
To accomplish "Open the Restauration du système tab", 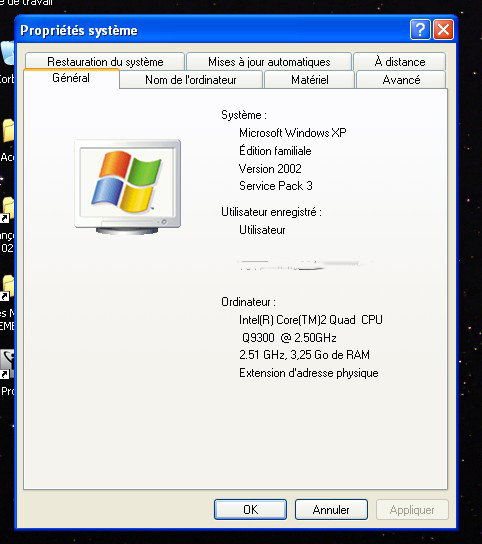I will 105,61.
